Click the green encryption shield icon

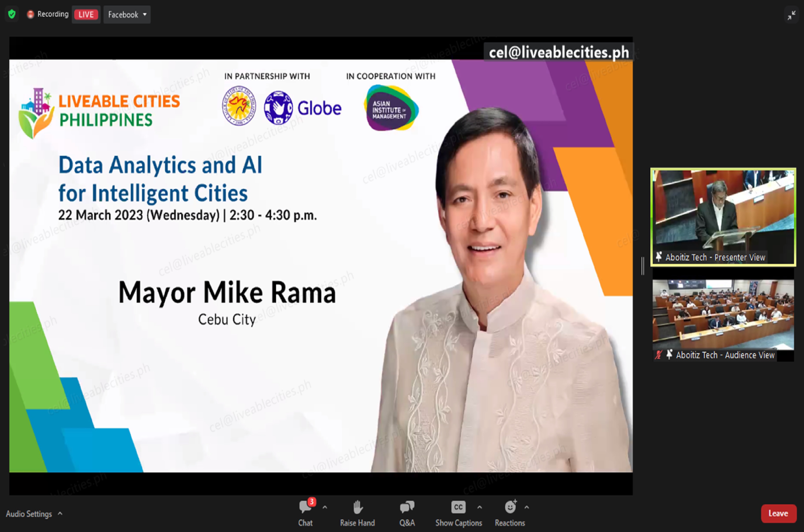click(12, 14)
